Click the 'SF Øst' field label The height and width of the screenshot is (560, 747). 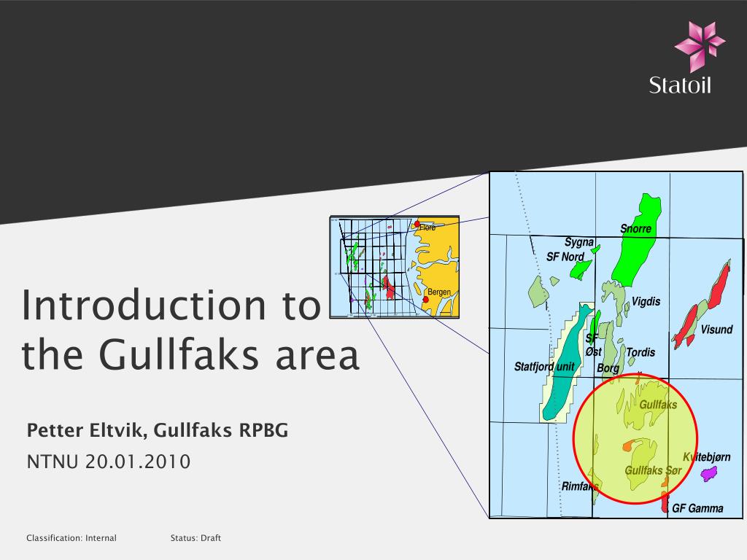(593, 345)
